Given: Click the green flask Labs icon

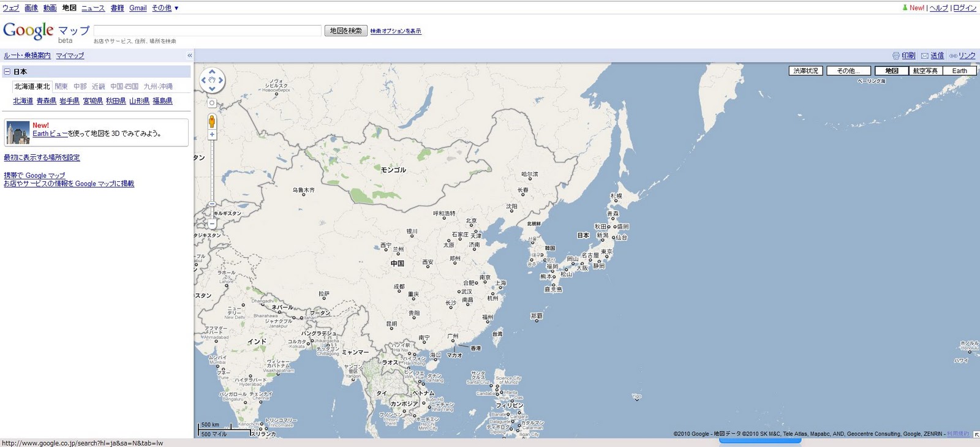Looking at the screenshot, I should (905, 8).
